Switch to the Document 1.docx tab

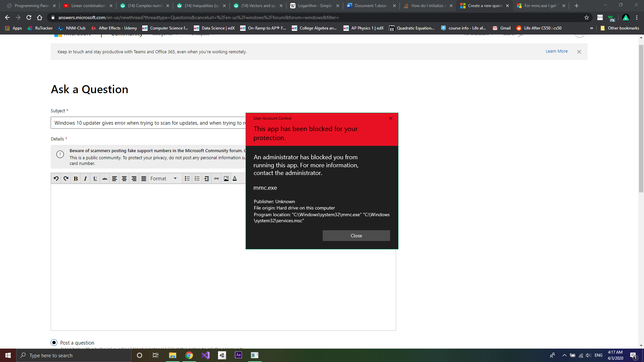(371, 6)
